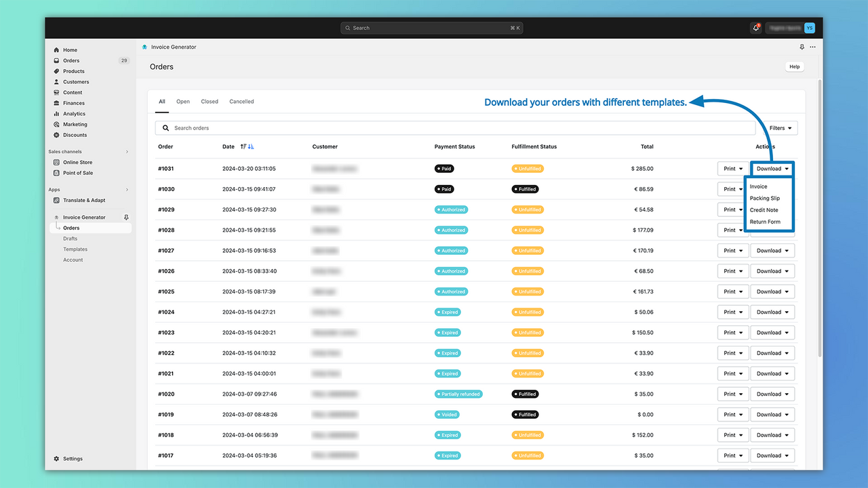Expand the Apps section

pos(127,190)
